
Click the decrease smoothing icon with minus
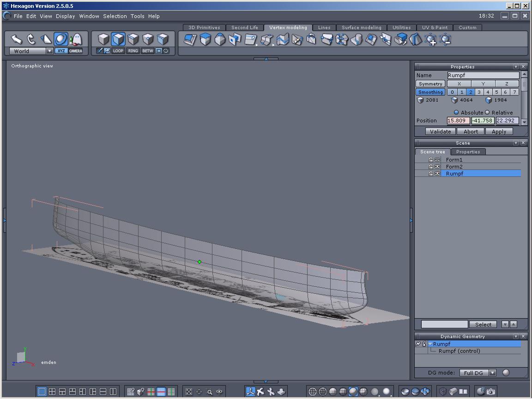click(x=445, y=40)
